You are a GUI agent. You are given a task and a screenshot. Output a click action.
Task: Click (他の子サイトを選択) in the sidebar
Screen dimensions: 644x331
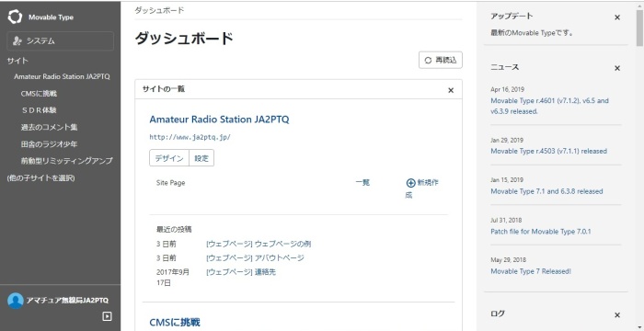tap(41, 178)
